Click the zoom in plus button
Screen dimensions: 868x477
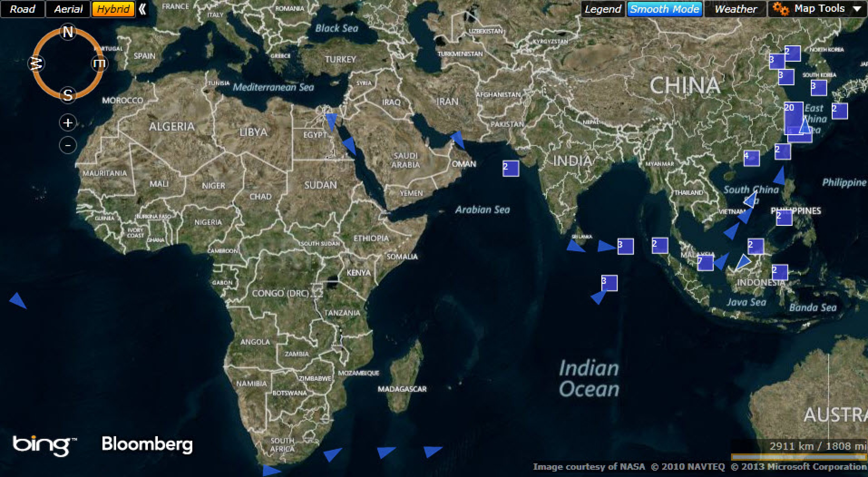[68, 123]
